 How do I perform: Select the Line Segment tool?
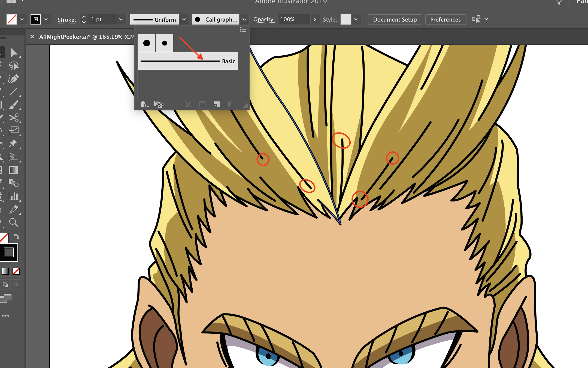[14, 92]
